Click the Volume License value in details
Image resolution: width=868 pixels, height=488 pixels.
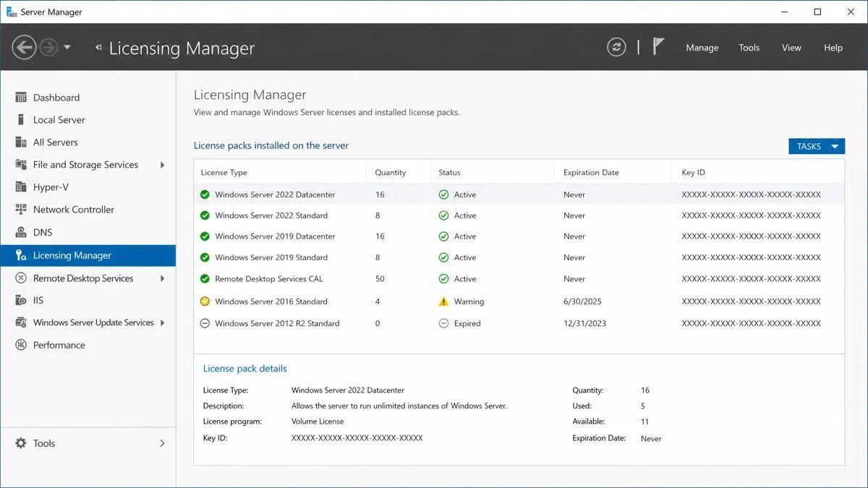318,421
